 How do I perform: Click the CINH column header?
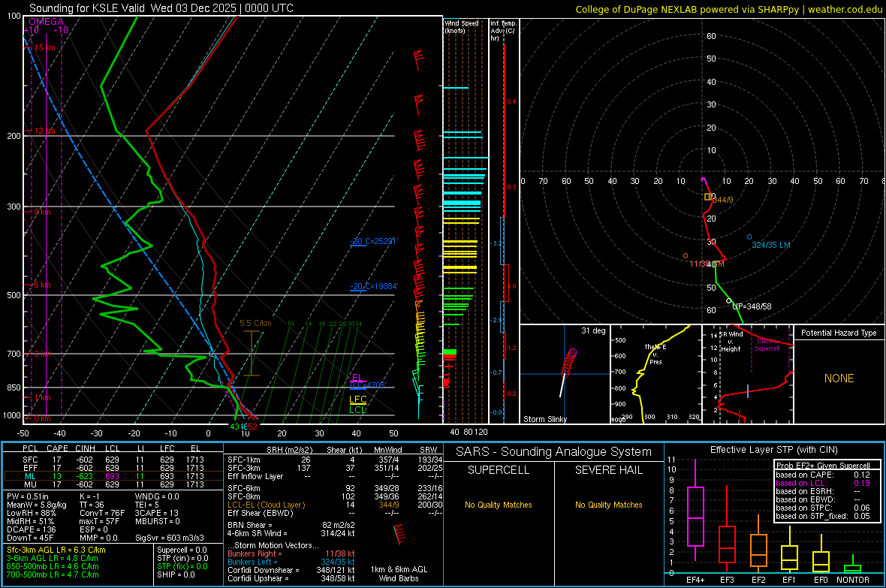pyautogui.click(x=85, y=448)
